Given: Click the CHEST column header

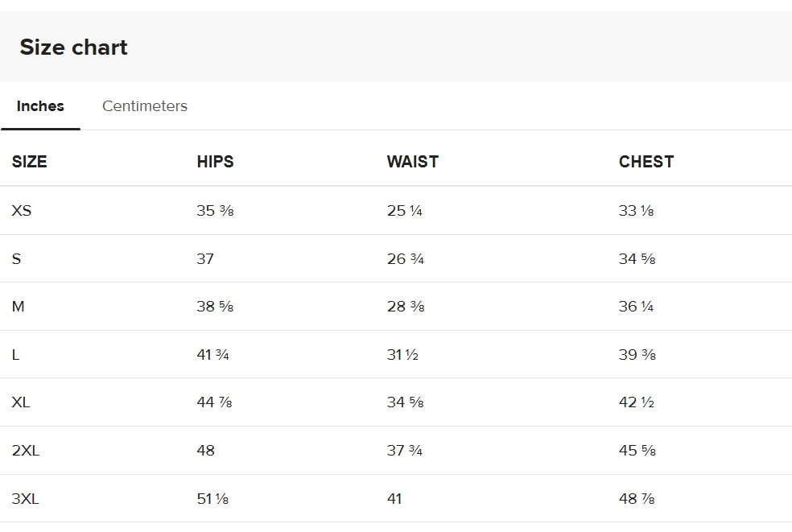Looking at the screenshot, I should (x=646, y=162).
